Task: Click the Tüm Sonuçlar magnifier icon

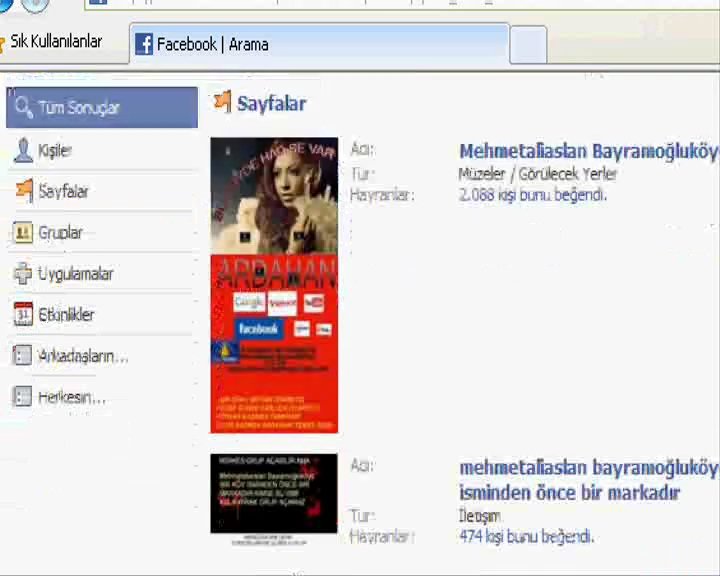Action: [x=23, y=107]
